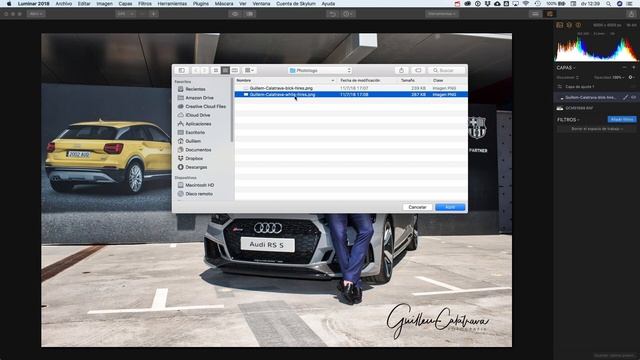Switch file dialog to icon view
The image size is (640, 360).
coord(216,70)
